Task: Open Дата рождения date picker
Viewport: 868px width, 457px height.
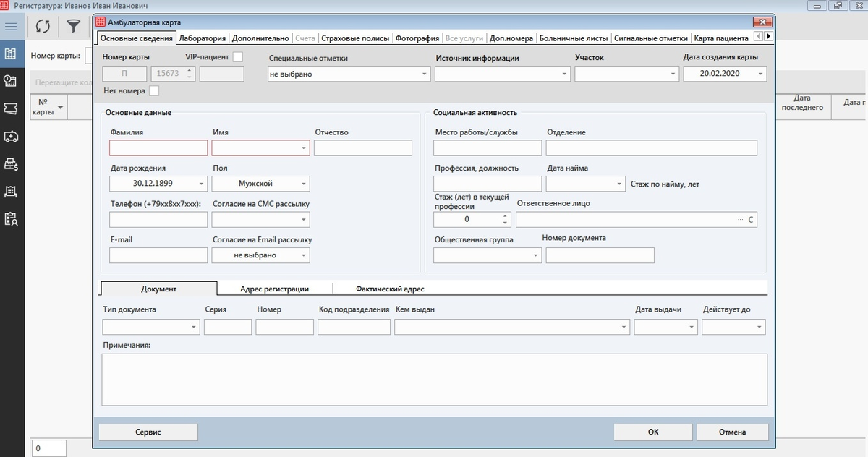Action: click(x=202, y=184)
